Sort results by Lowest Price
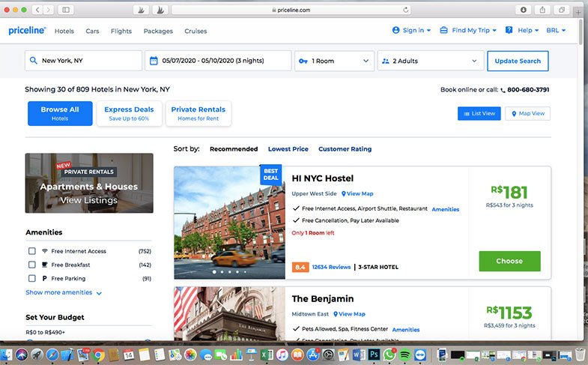Viewport: 588px width, 365px height. 288,149
